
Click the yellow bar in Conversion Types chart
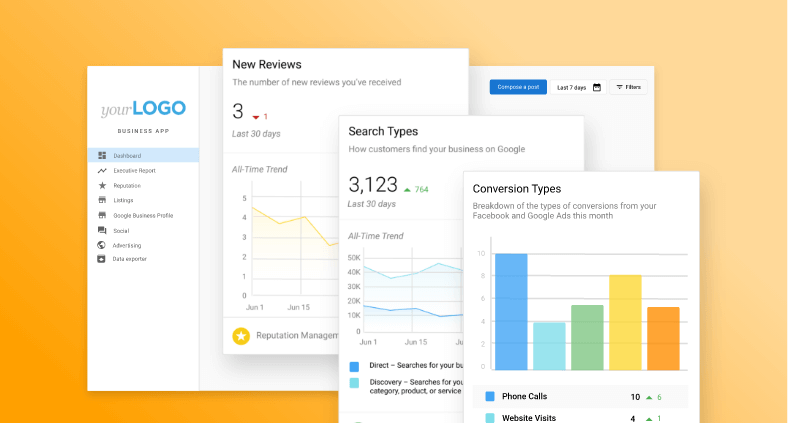pos(625,310)
